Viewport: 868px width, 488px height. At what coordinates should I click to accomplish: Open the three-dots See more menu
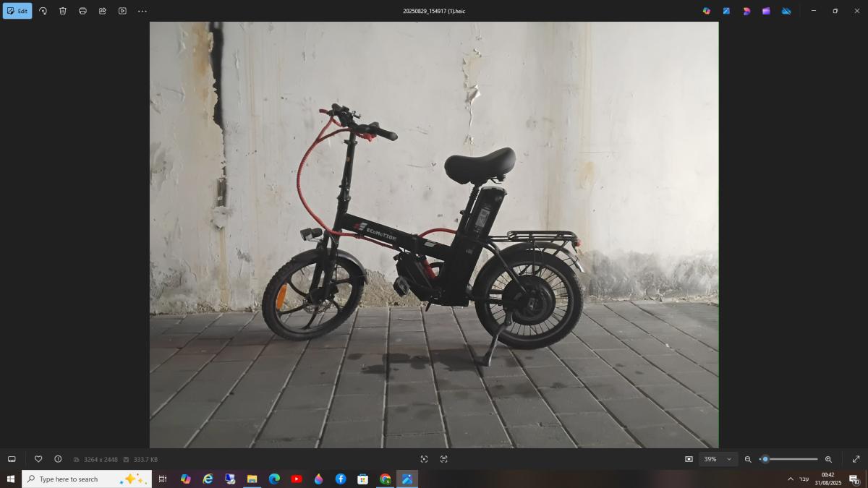pos(142,11)
